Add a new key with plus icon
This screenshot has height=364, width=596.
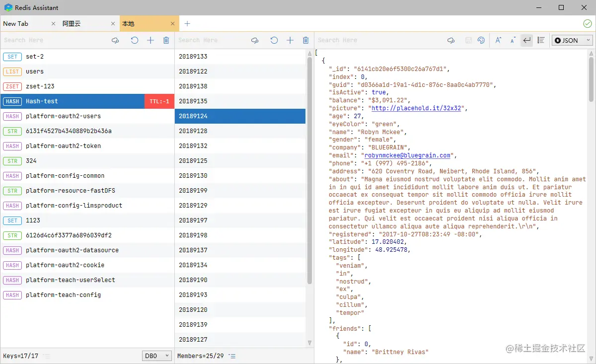[150, 40]
